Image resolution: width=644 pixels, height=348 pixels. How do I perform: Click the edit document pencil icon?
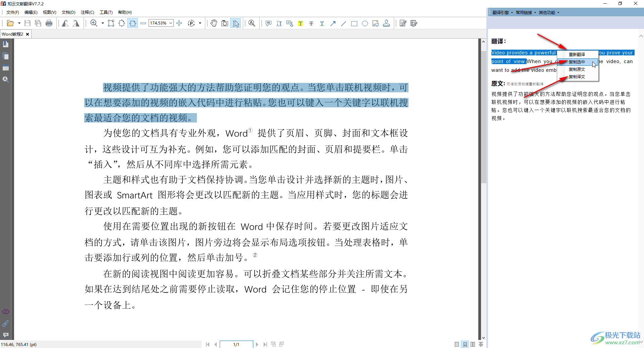[403, 23]
